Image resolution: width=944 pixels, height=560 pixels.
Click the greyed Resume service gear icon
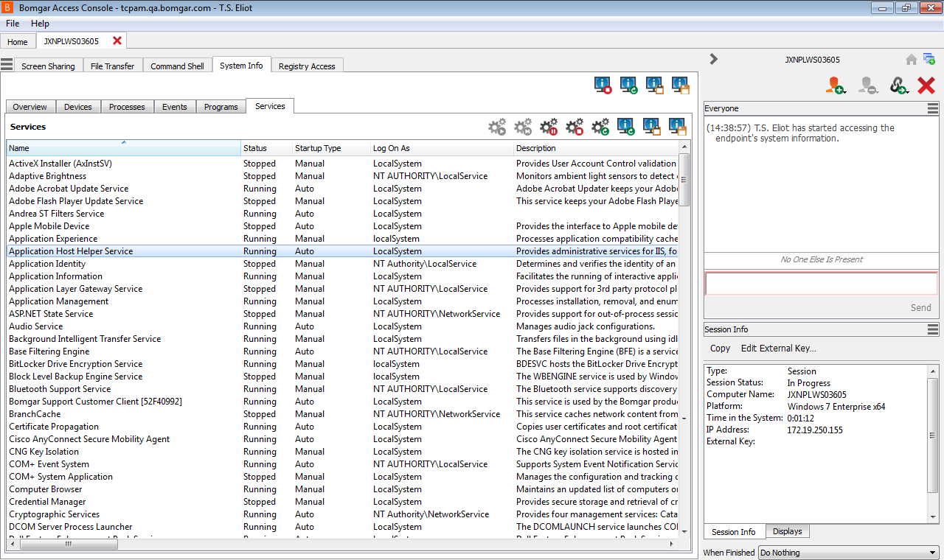coord(524,127)
